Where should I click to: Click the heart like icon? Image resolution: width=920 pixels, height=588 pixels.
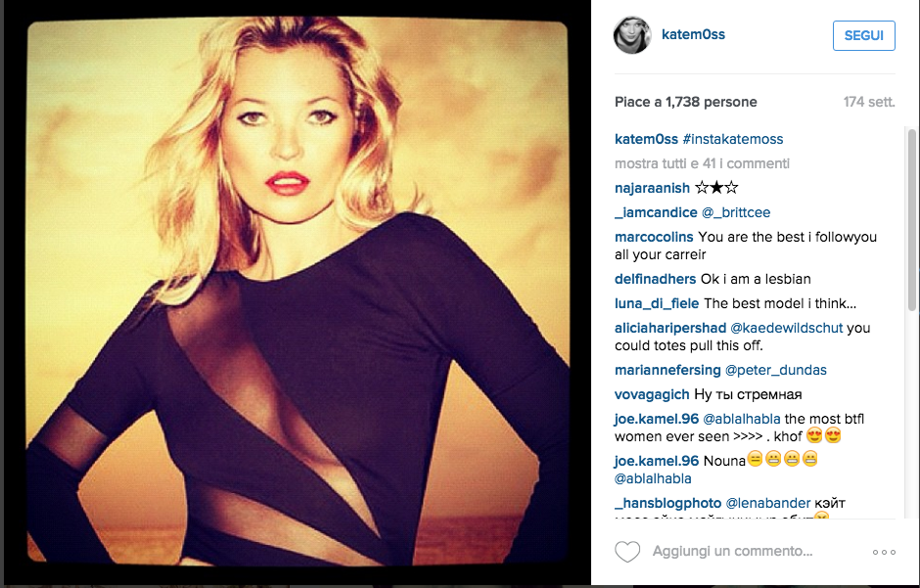pos(627,552)
